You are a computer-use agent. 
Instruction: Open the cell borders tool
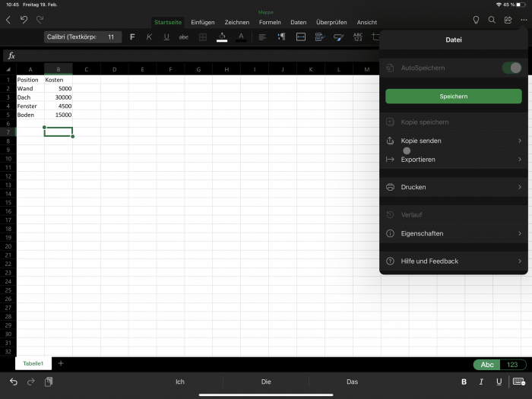click(x=202, y=36)
